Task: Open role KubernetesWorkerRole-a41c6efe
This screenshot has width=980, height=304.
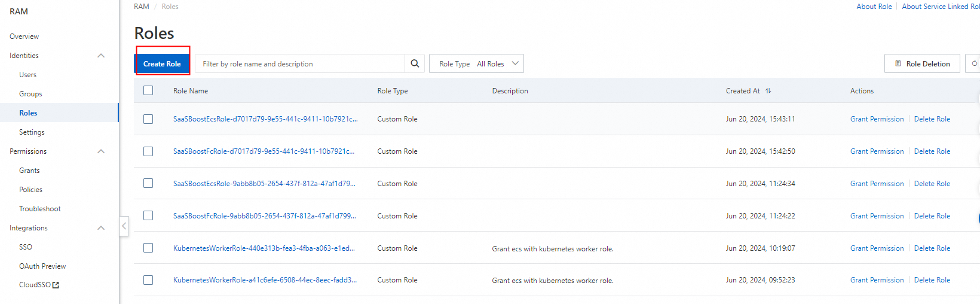Action: tap(265, 280)
